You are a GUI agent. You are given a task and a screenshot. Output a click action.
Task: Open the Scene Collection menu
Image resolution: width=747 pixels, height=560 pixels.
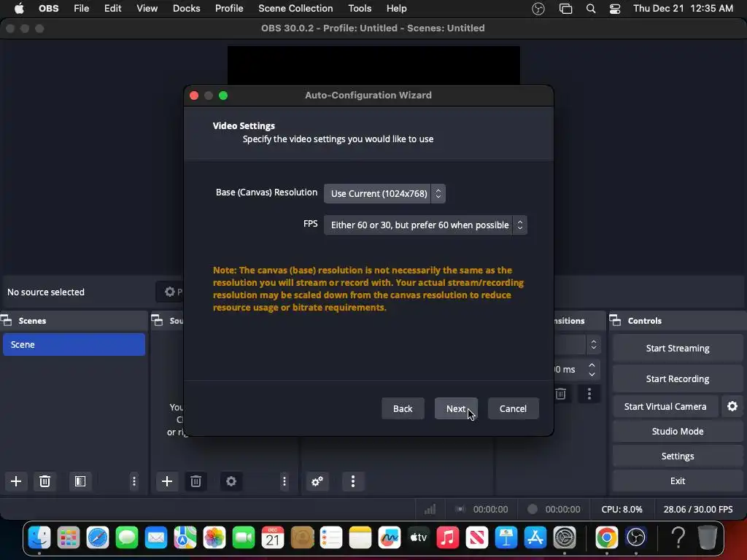pos(295,9)
